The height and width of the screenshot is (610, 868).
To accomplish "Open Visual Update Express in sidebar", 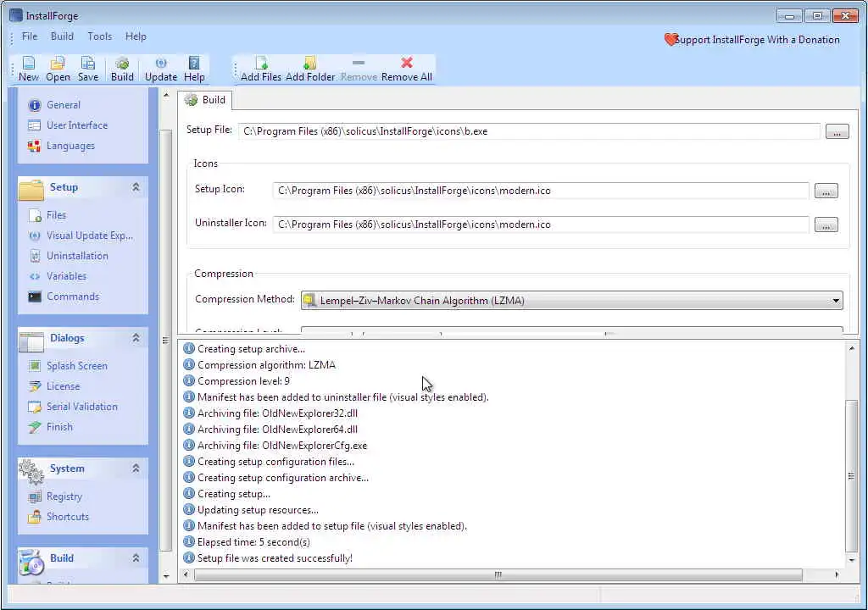I will click(x=81, y=236).
